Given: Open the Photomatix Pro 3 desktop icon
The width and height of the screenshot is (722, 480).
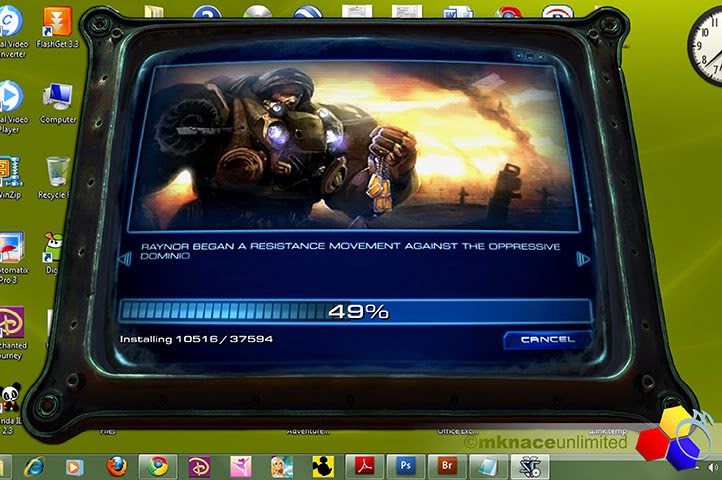Looking at the screenshot, I should coord(12,258).
